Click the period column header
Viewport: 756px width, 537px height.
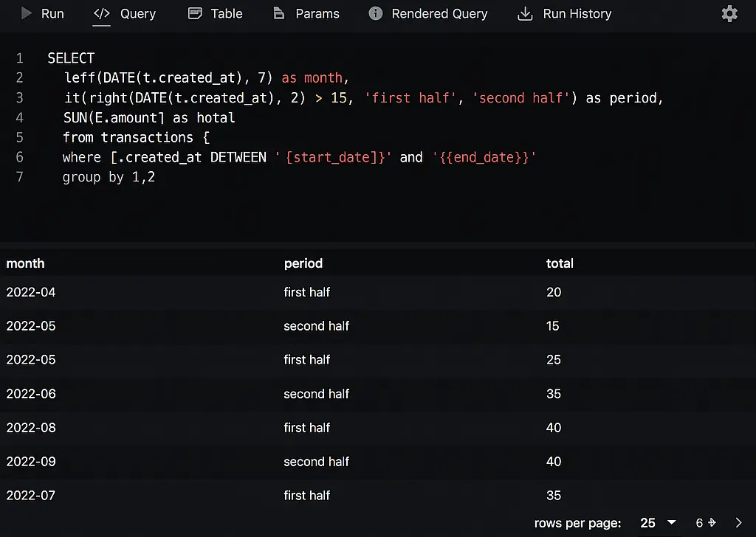(303, 263)
